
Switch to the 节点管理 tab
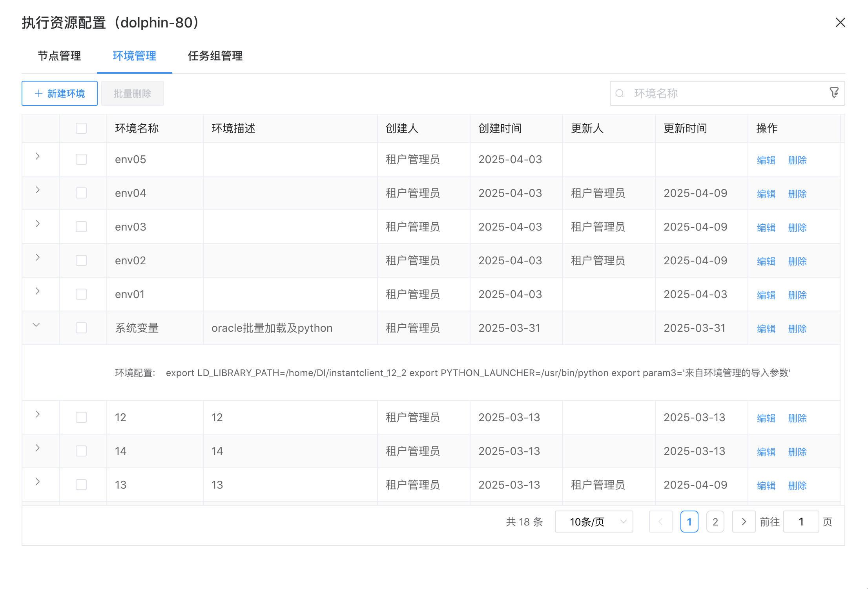pyautogui.click(x=59, y=56)
